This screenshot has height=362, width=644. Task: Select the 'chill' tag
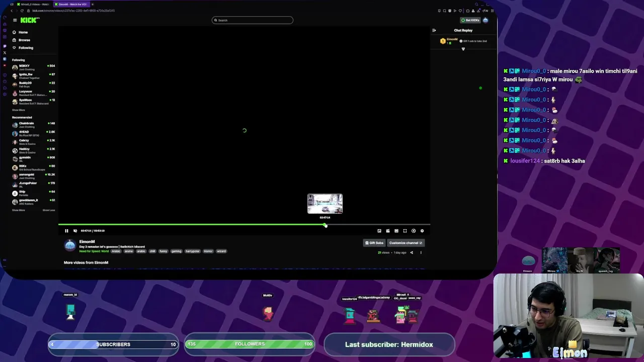(152, 251)
